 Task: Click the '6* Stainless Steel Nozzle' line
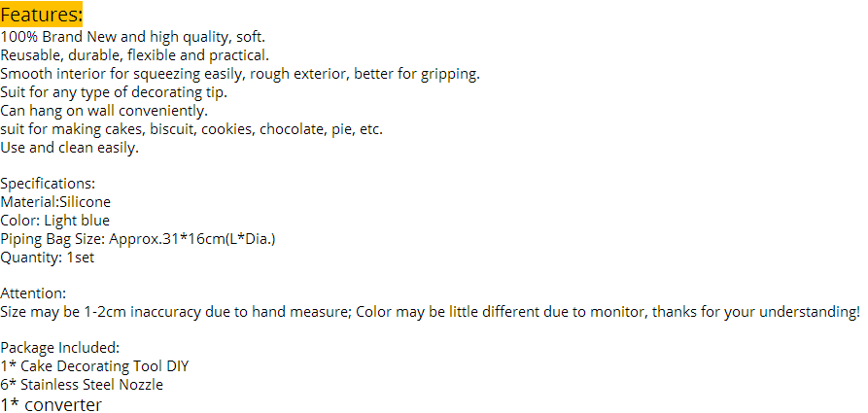[x=82, y=385]
